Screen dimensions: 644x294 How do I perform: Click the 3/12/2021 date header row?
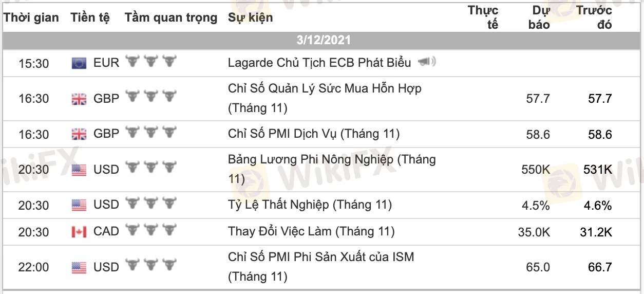324,41
